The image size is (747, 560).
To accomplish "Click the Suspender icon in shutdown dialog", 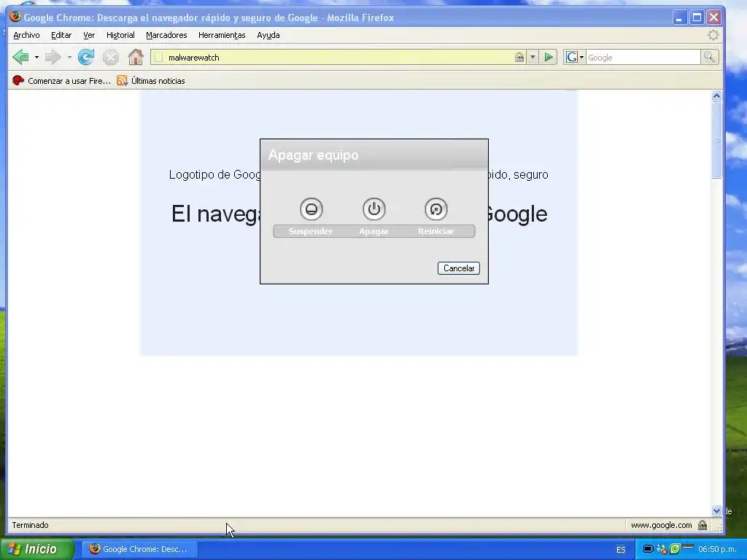I will (311, 209).
